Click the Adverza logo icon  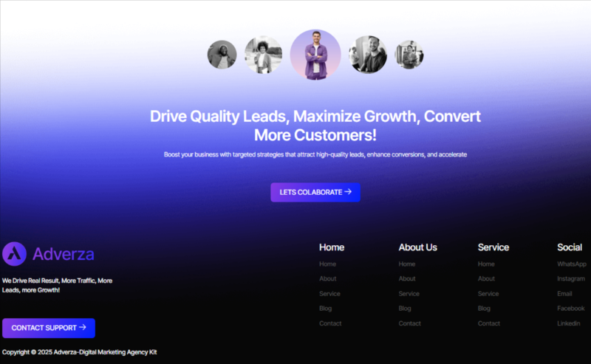(14, 254)
